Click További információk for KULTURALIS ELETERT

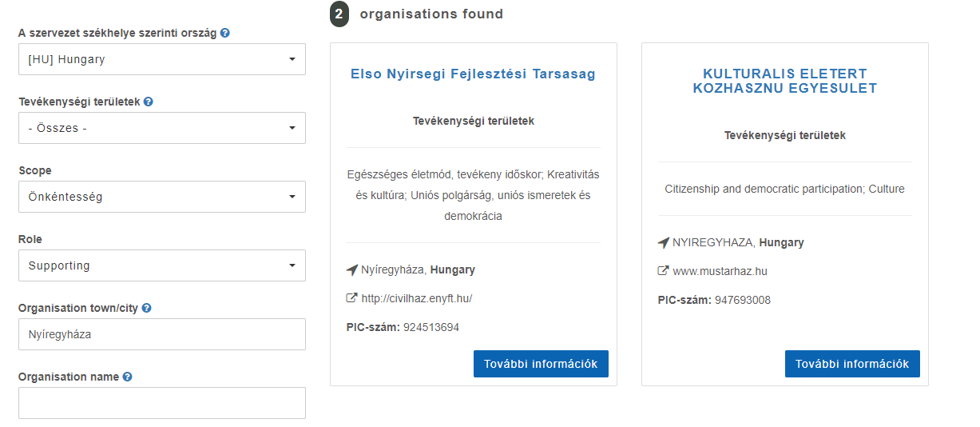point(852,364)
